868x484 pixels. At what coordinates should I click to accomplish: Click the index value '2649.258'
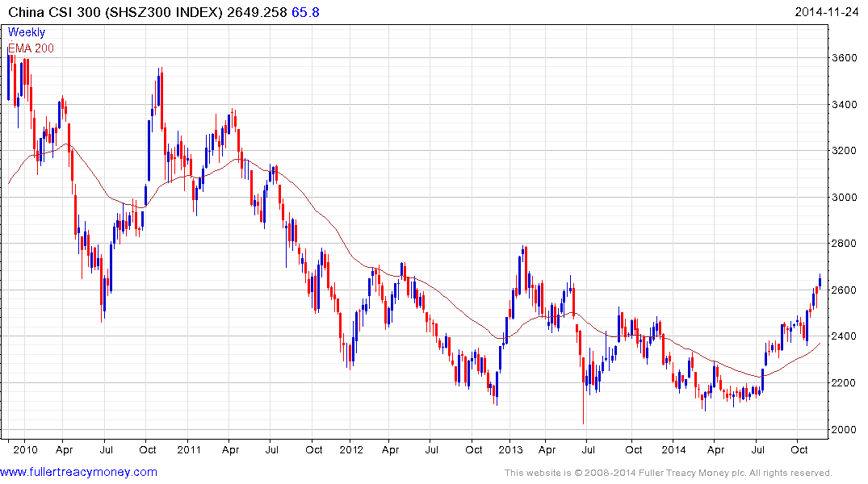(x=257, y=12)
